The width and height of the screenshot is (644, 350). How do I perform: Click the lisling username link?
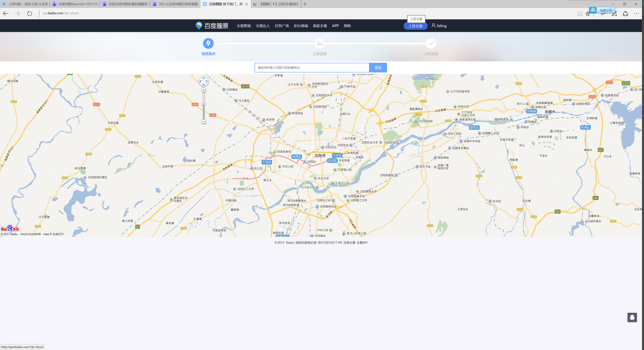[x=442, y=26]
